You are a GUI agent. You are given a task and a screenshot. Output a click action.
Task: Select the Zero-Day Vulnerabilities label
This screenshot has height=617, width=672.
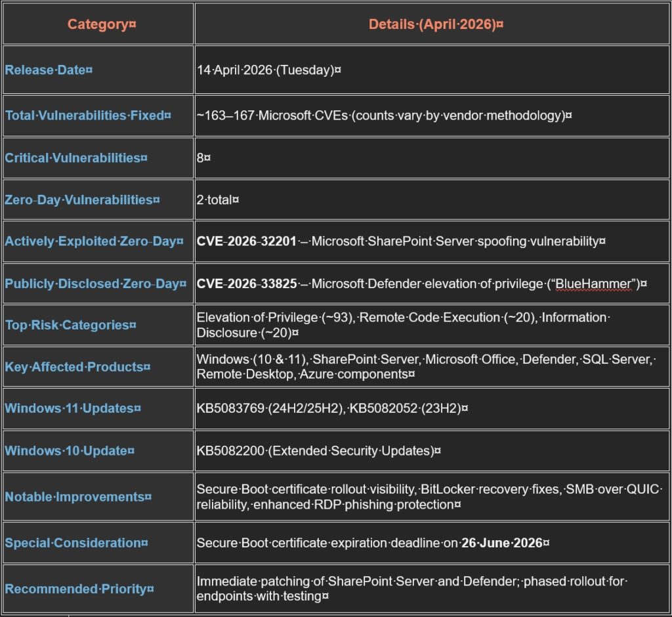[82, 200]
